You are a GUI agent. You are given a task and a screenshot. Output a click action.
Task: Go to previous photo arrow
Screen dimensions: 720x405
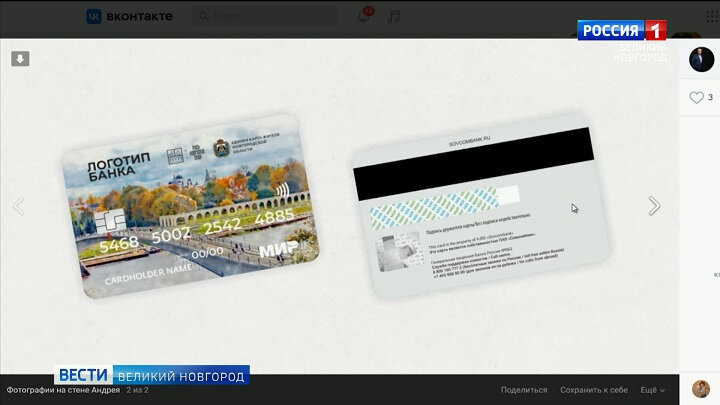click(19, 206)
